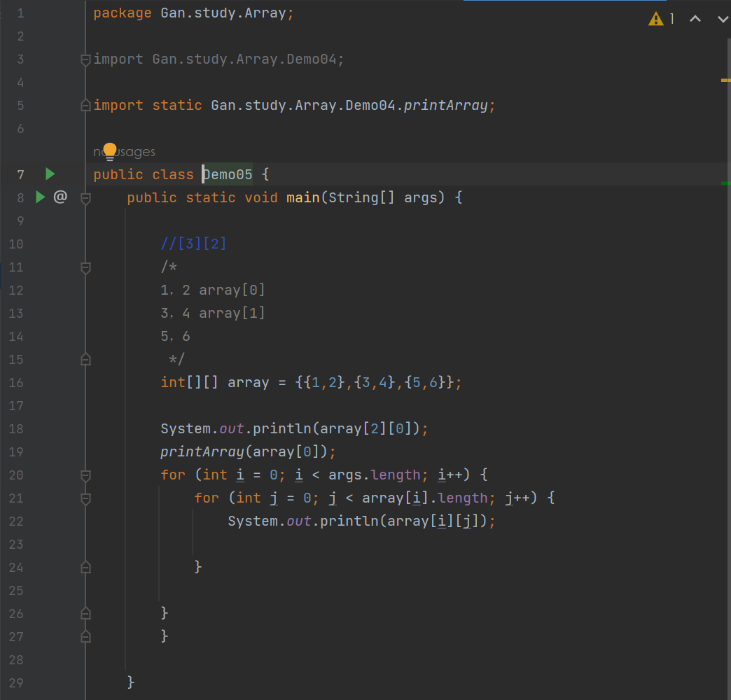
Task: Fold the main method at line 8
Action: click(86, 198)
